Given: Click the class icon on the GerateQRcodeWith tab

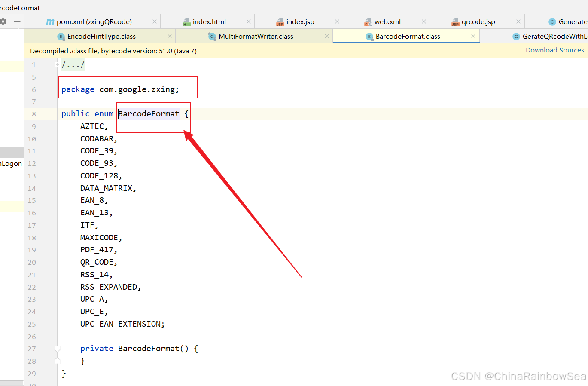Looking at the screenshot, I should pos(516,37).
